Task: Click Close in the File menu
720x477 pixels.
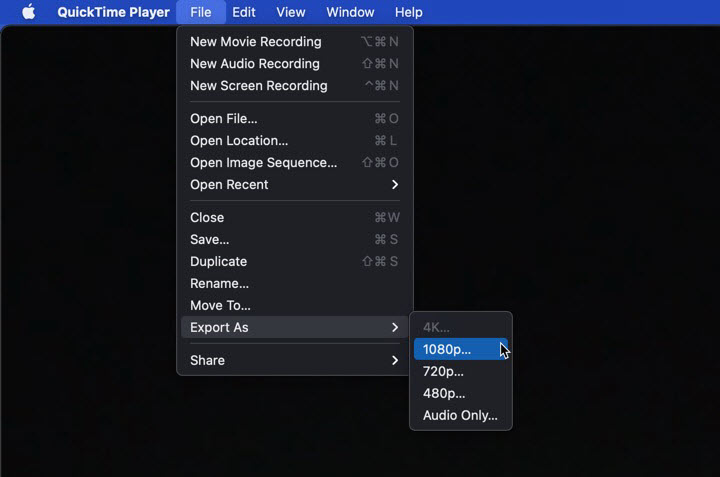Action: click(295, 218)
